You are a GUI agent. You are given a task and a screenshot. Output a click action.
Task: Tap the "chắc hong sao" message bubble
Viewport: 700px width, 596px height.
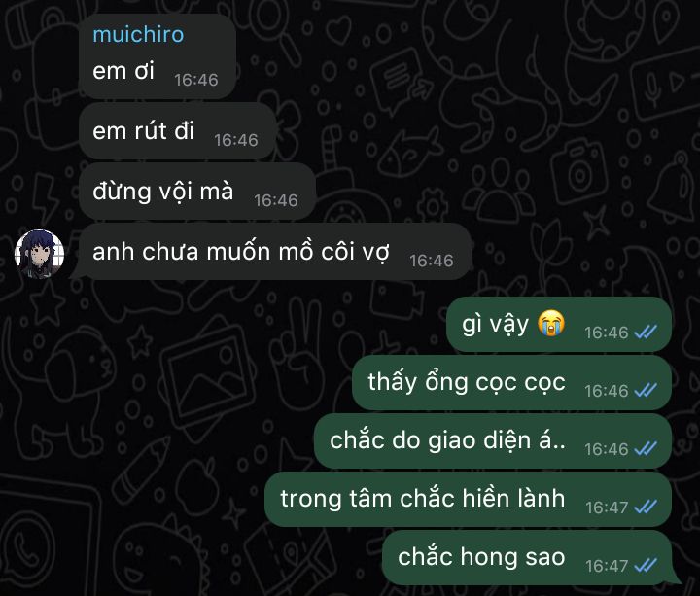click(529, 558)
